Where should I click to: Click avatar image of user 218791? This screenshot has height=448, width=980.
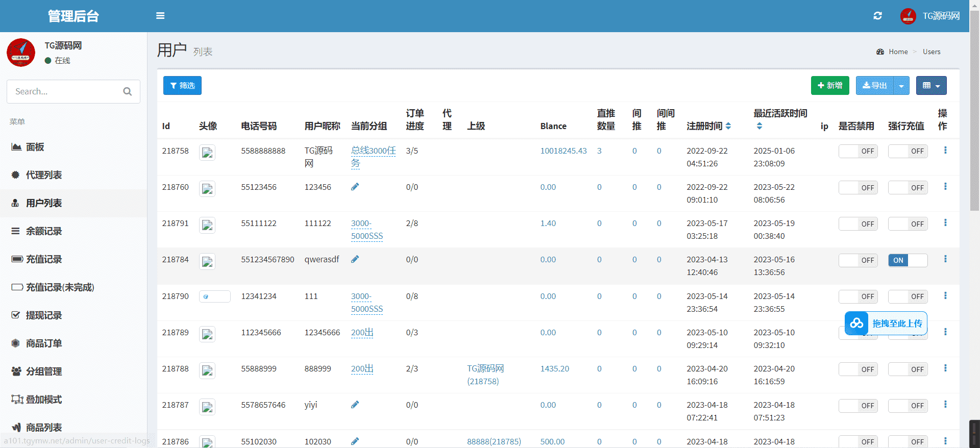(x=207, y=225)
